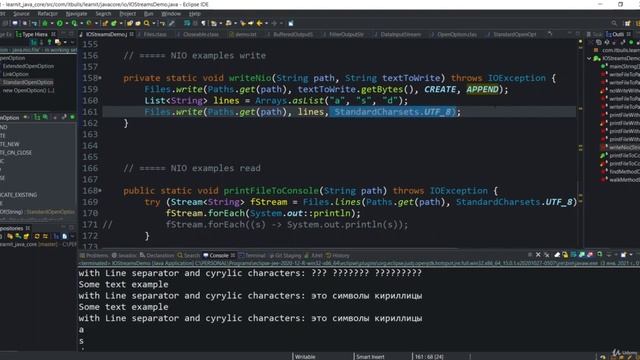Click the New Java Package icon
Image resolution: width=640 pixels, height=360 pixels.
tap(105, 23)
